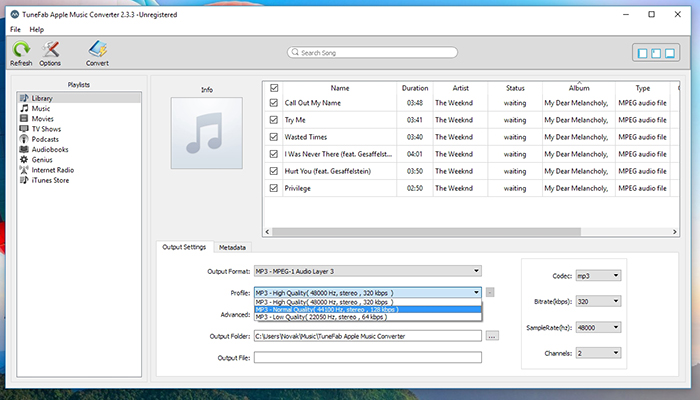Image resolution: width=700 pixels, height=400 pixels.
Task: Open the Channels dropdown
Action: (x=598, y=353)
